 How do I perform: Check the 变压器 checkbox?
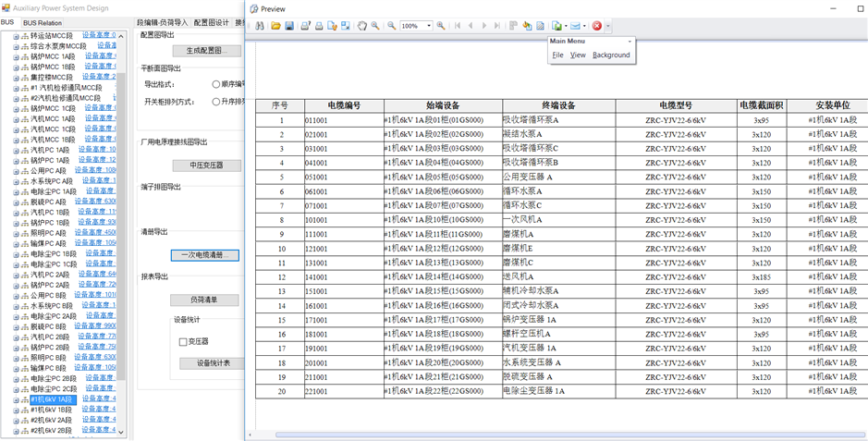click(183, 342)
